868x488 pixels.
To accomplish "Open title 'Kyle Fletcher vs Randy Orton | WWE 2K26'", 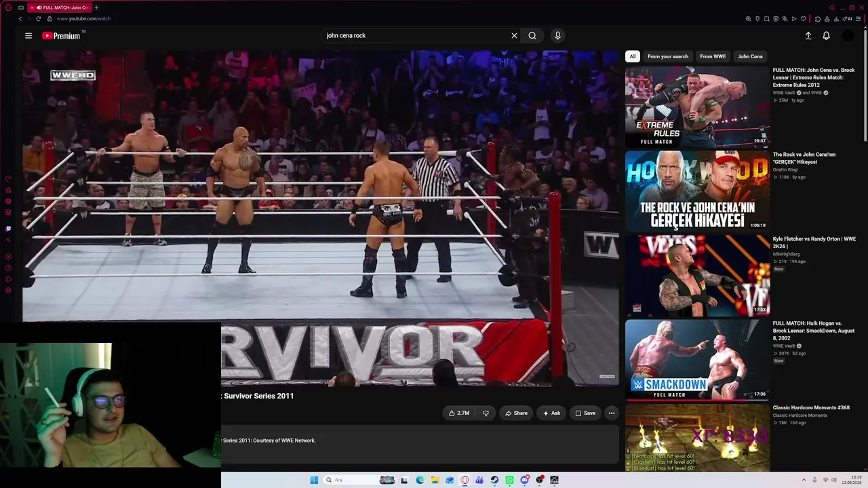I will coord(814,243).
